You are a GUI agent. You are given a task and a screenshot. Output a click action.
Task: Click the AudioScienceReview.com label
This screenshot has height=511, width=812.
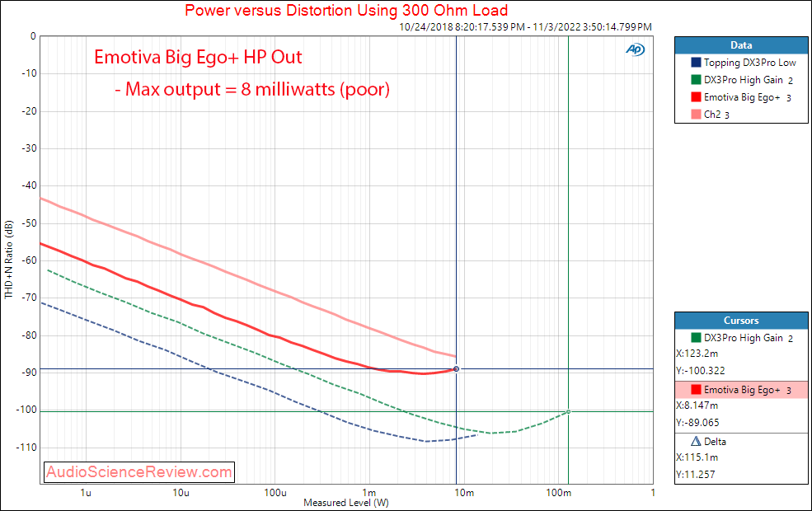(x=139, y=471)
